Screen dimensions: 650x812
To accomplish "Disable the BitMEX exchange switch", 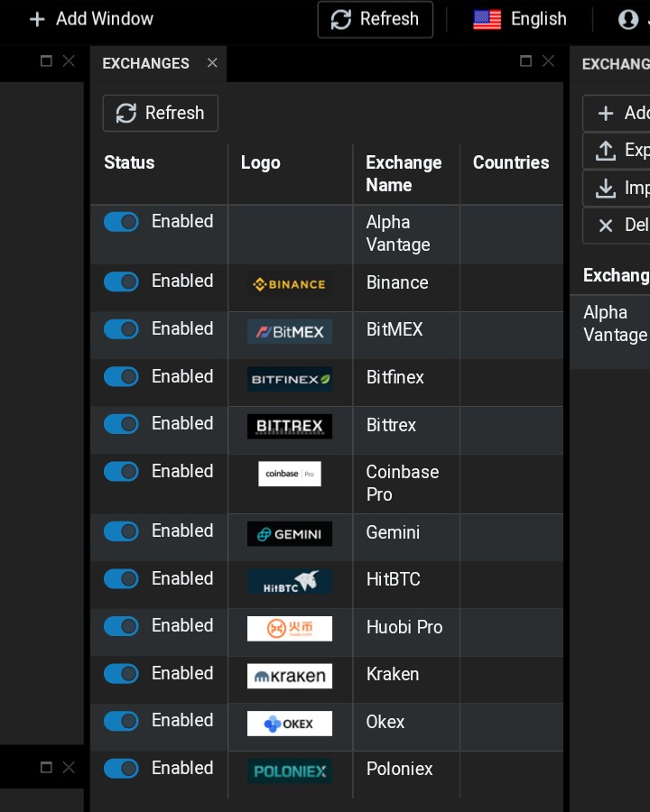I will coord(121,328).
